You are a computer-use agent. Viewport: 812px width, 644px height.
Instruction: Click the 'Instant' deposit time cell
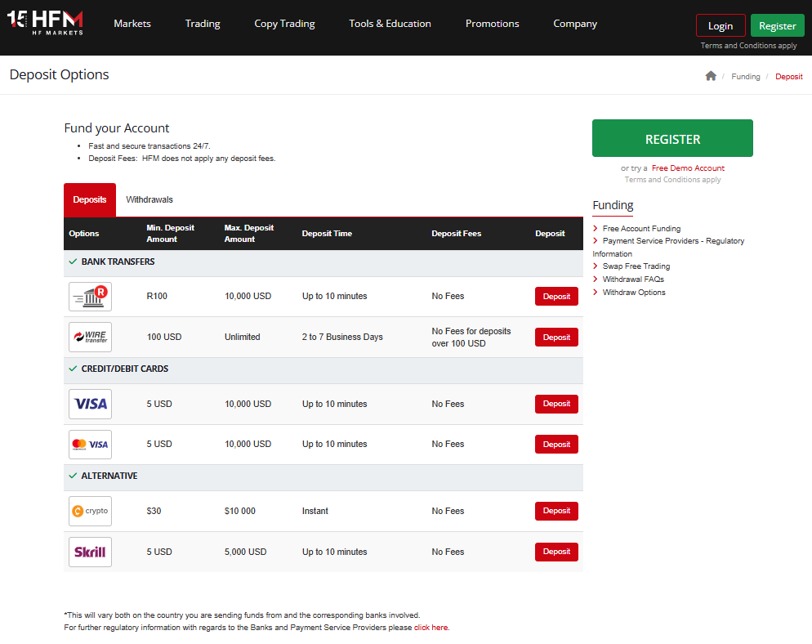click(x=315, y=512)
